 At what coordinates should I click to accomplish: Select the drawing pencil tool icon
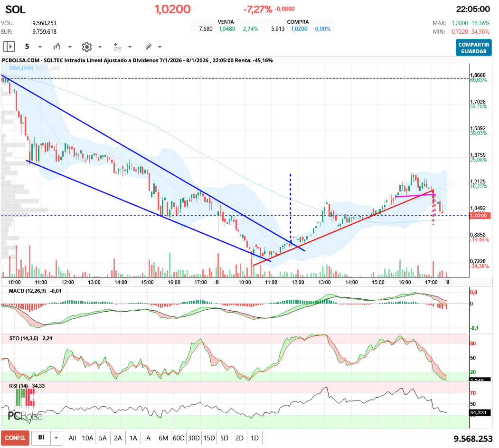pyautogui.click(x=148, y=47)
